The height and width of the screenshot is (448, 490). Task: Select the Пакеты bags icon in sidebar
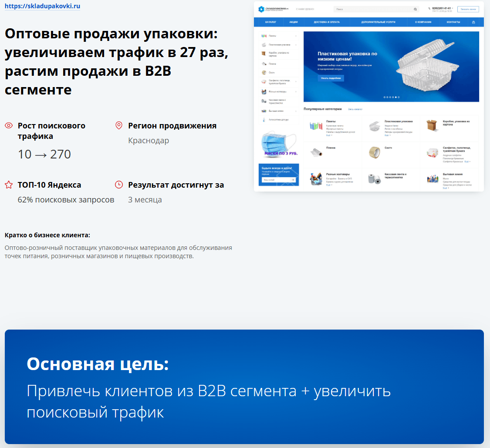click(x=264, y=36)
